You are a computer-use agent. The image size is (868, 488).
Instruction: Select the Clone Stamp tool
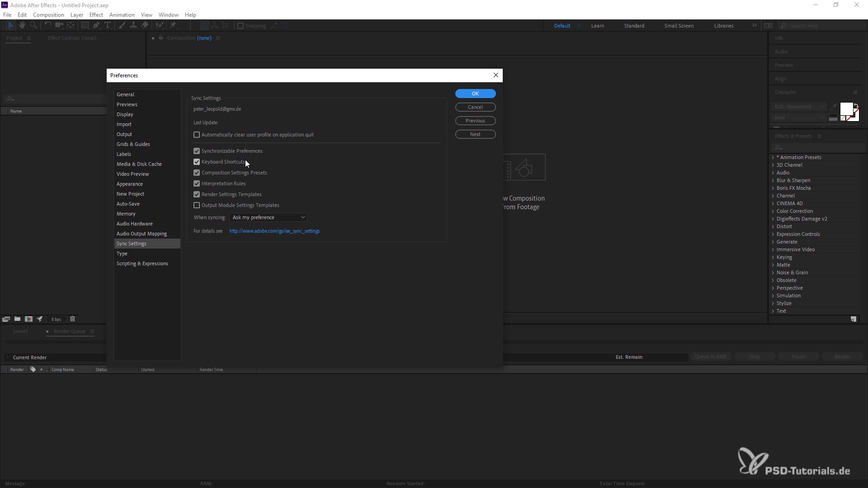(x=133, y=26)
